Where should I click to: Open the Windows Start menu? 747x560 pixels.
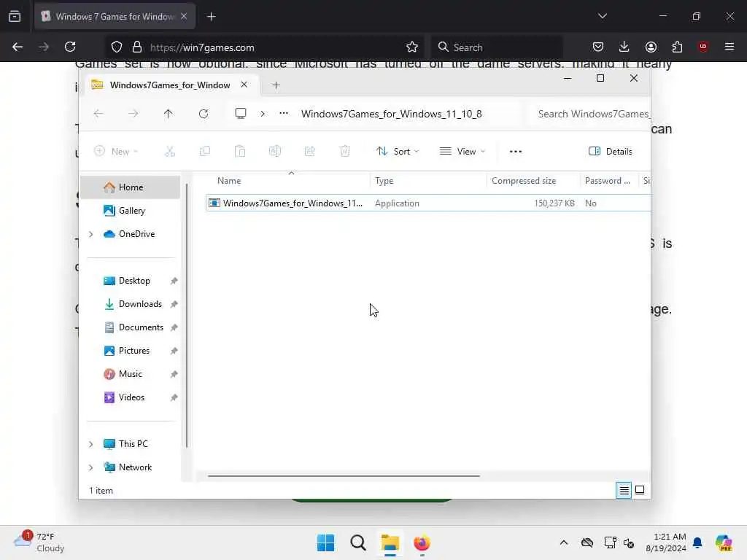(326, 542)
